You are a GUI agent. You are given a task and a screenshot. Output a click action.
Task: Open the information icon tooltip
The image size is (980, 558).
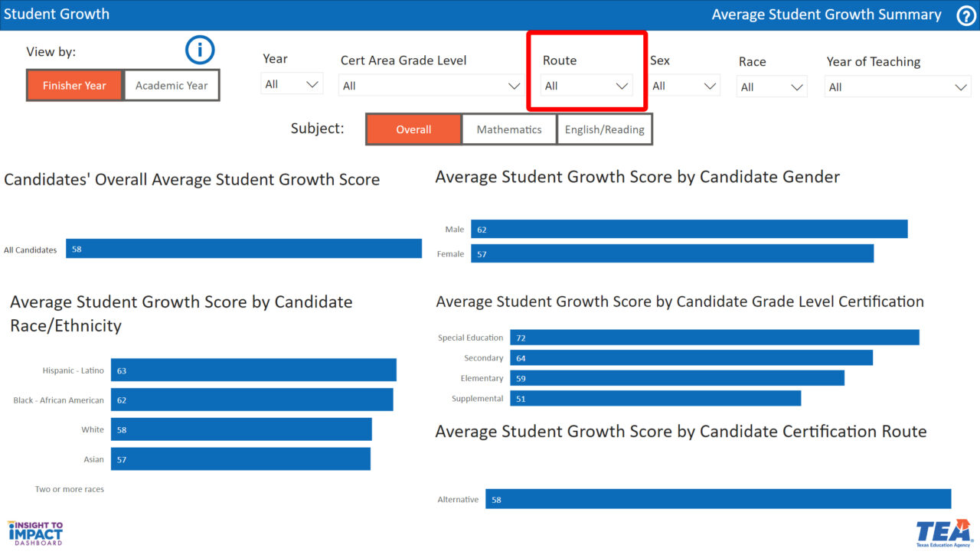[199, 50]
